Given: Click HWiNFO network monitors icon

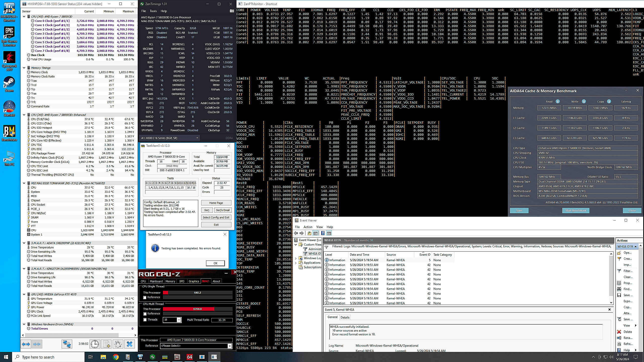Looking at the screenshot, I should coord(67,344).
